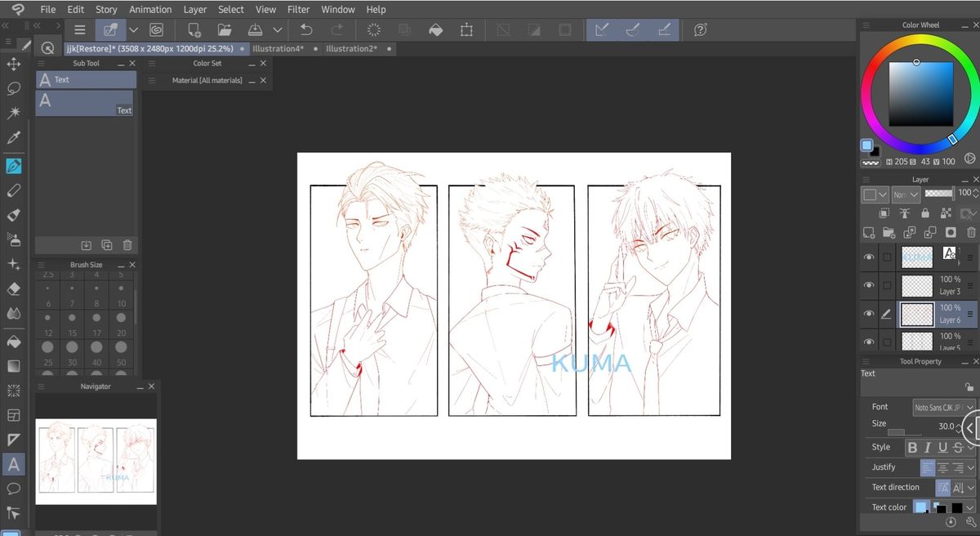Open the Animation menu

[150, 9]
